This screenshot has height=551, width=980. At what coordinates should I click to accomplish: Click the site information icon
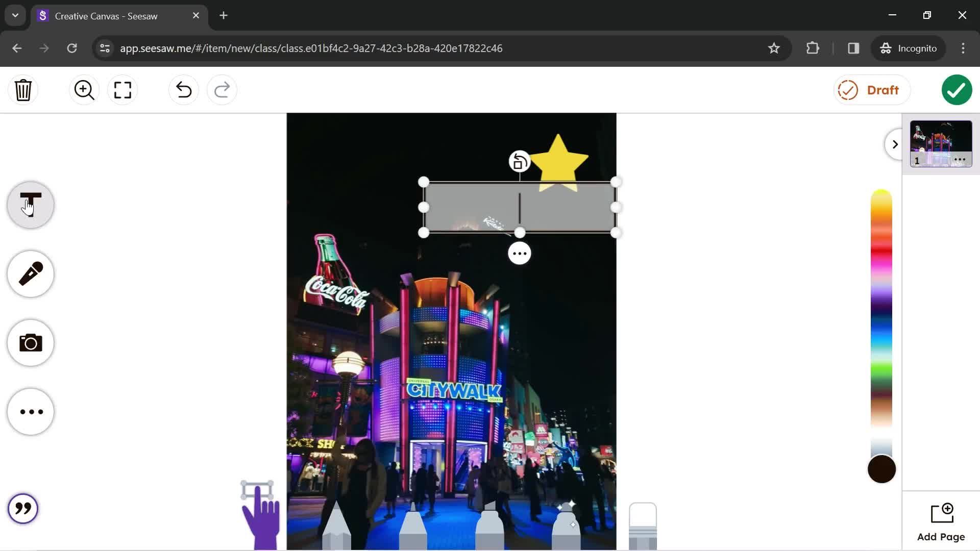coord(105,48)
